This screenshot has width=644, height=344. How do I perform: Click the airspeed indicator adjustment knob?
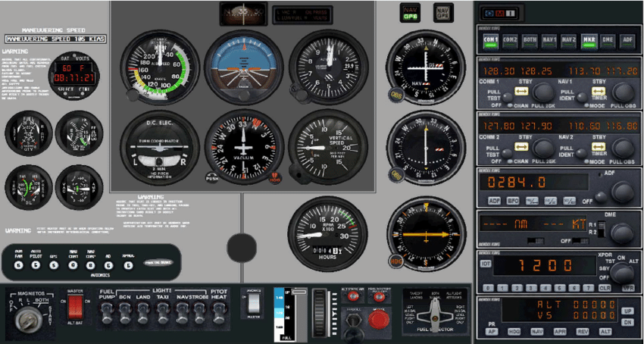click(133, 95)
